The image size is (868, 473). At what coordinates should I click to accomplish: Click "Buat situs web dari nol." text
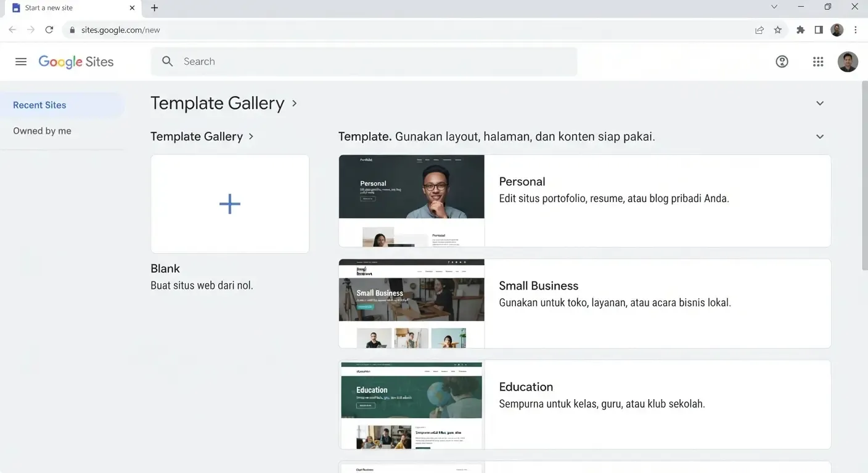(202, 286)
